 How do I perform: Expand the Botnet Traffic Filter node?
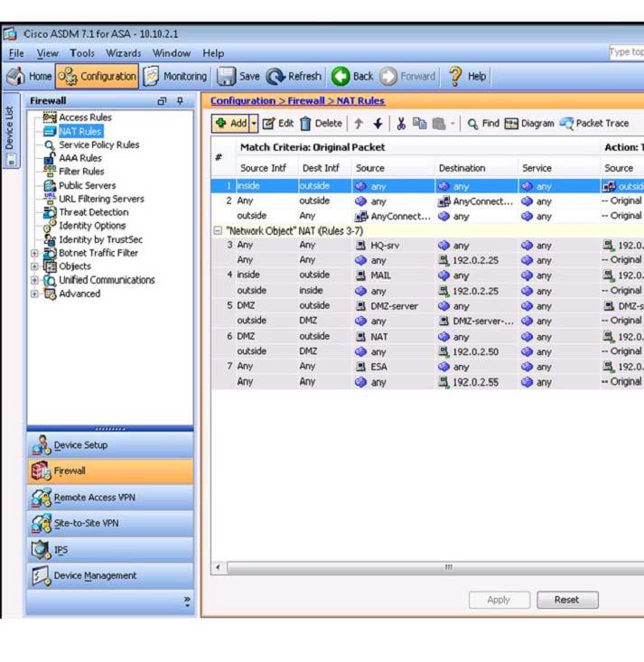[35, 253]
